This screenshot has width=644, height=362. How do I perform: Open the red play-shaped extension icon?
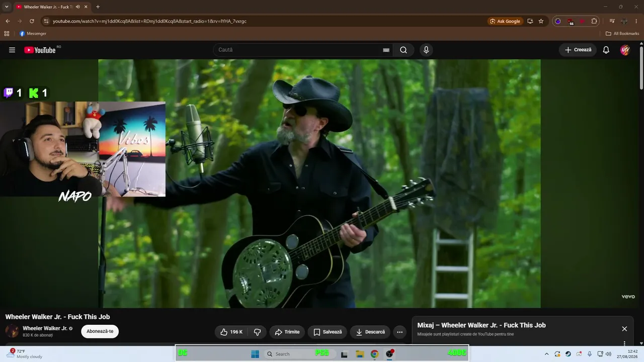(582, 21)
